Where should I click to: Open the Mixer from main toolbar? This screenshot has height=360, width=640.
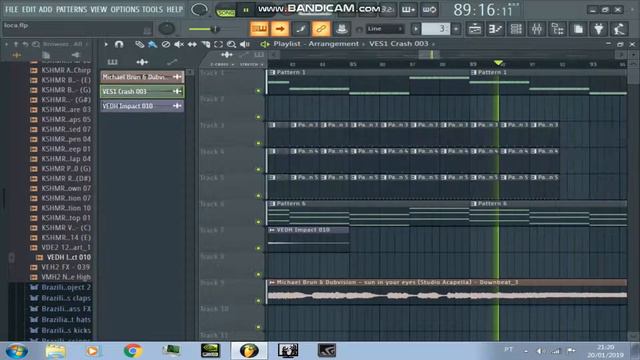pos(537,29)
